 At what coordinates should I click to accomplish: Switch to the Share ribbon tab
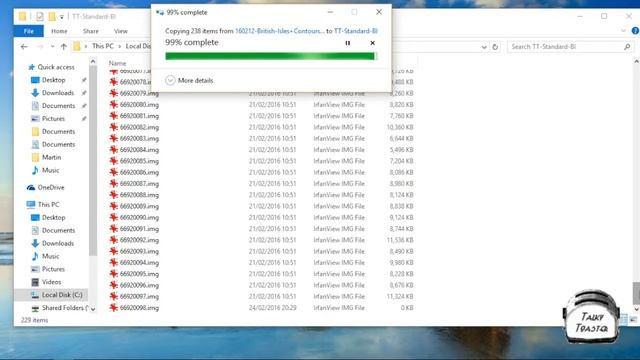91,31
